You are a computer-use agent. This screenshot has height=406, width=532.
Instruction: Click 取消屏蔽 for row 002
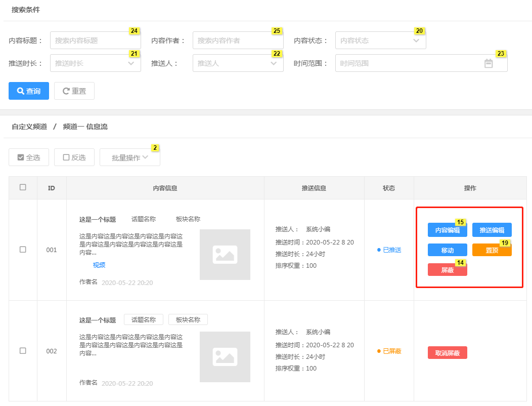447,353
